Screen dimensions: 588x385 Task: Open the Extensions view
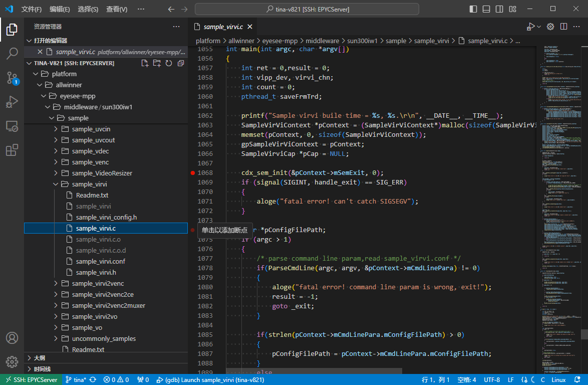[x=12, y=150]
